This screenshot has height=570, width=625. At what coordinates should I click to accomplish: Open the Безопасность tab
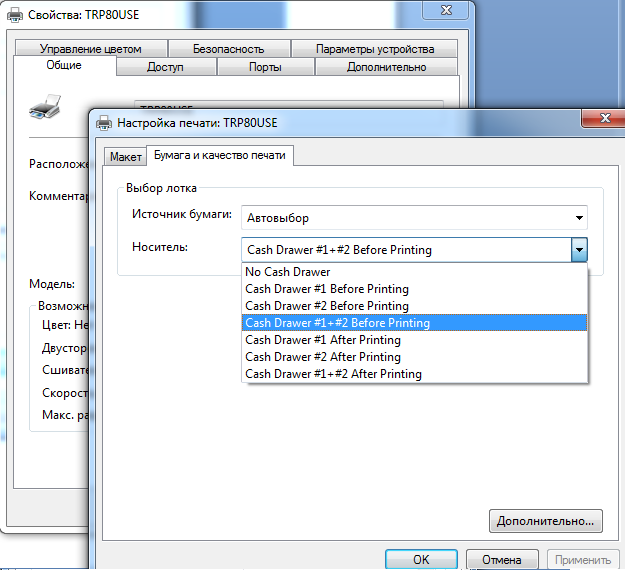click(228, 49)
